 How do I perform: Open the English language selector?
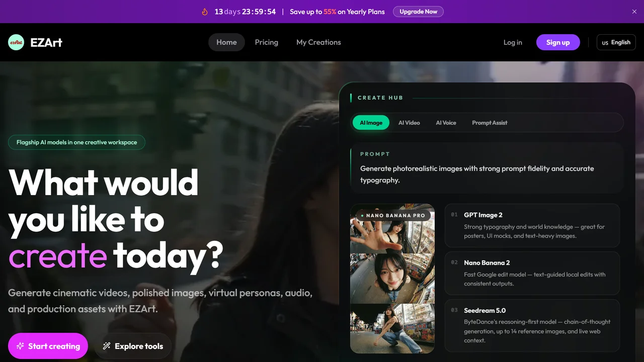(616, 42)
